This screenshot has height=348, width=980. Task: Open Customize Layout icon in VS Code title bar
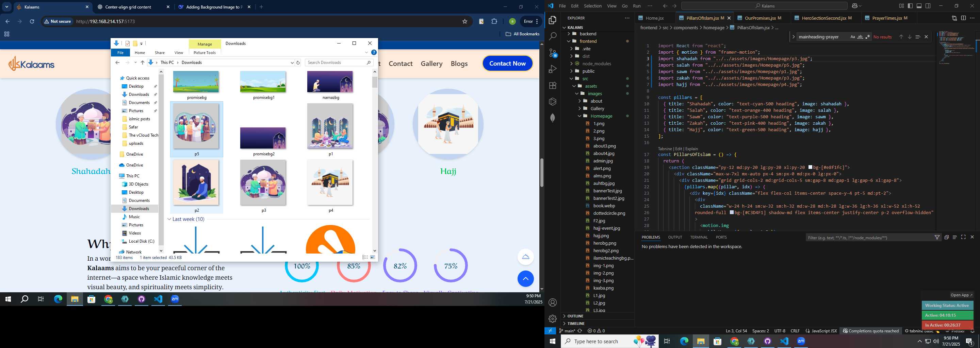click(901, 6)
